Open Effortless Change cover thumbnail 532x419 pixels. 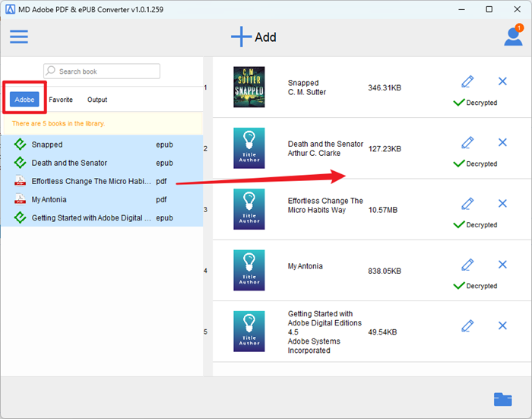point(249,209)
